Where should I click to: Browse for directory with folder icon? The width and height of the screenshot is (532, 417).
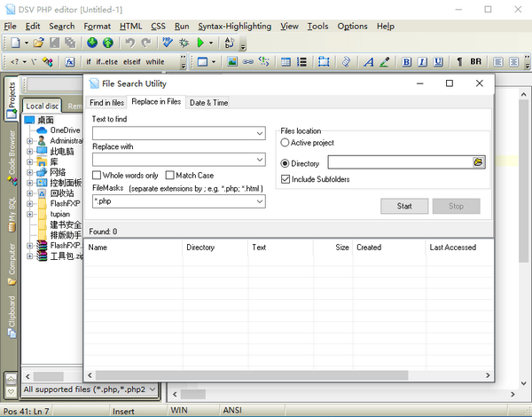point(479,162)
